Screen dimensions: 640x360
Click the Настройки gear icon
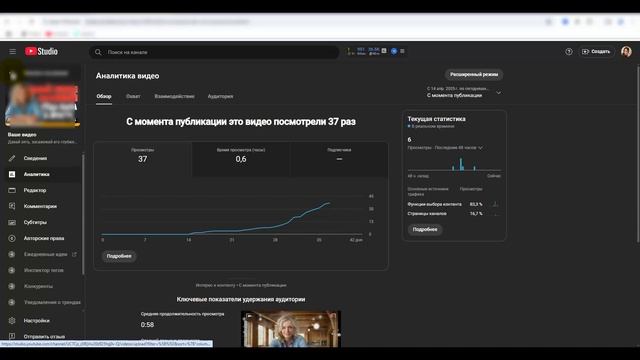tap(12, 321)
